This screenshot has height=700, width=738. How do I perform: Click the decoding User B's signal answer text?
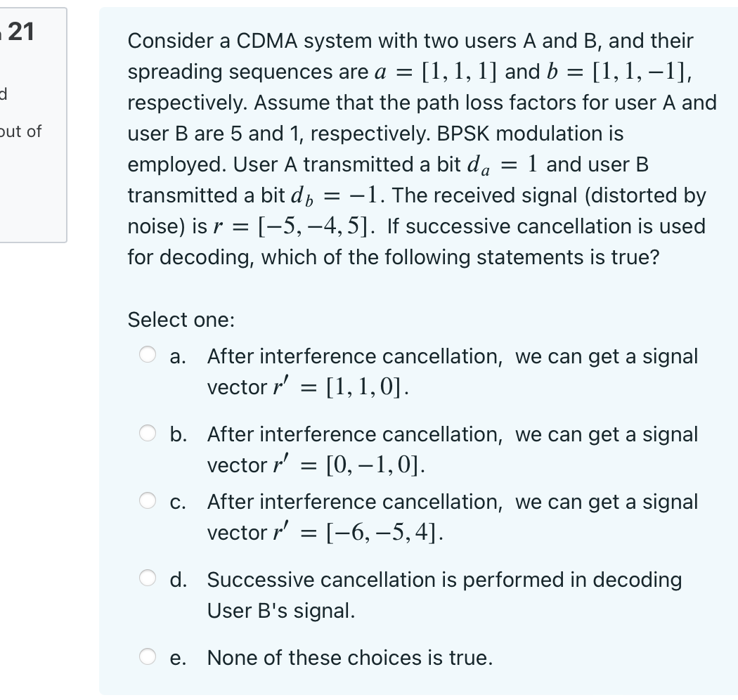[x=444, y=595]
